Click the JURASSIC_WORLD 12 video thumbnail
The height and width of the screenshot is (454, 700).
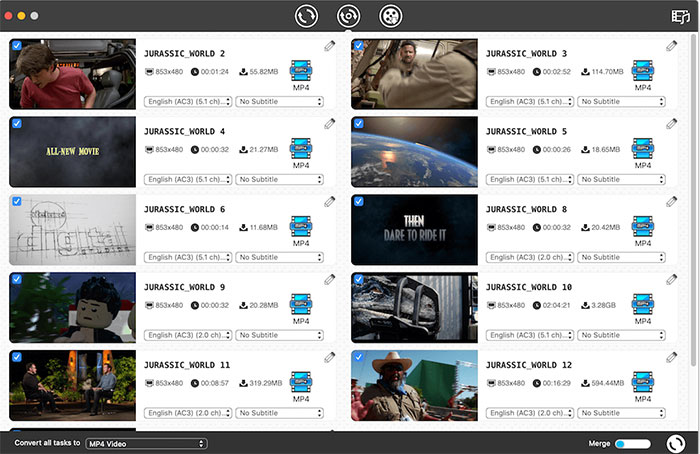click(x=414, y=385)
